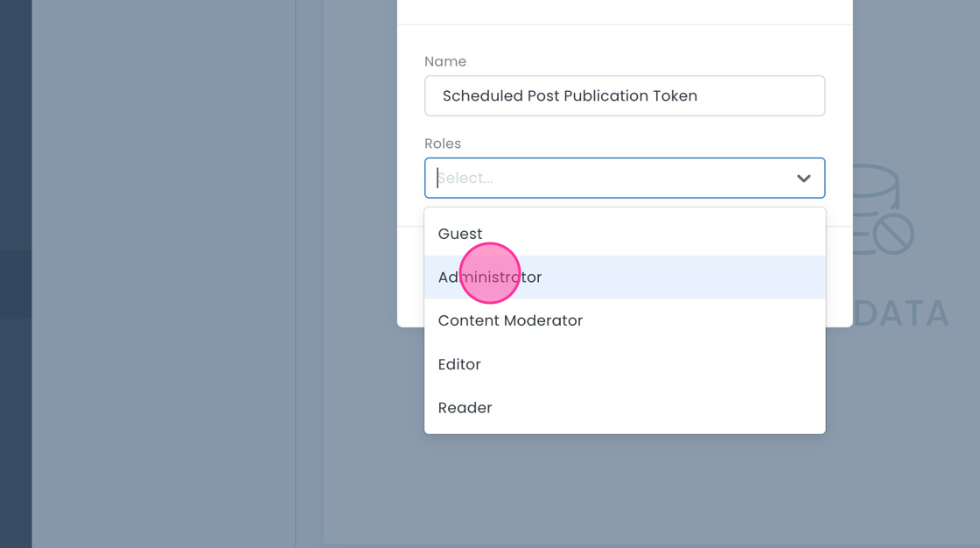This screenshot has height=548, width=980.
Task: Click the Name input field
Action: pos(624,95)
